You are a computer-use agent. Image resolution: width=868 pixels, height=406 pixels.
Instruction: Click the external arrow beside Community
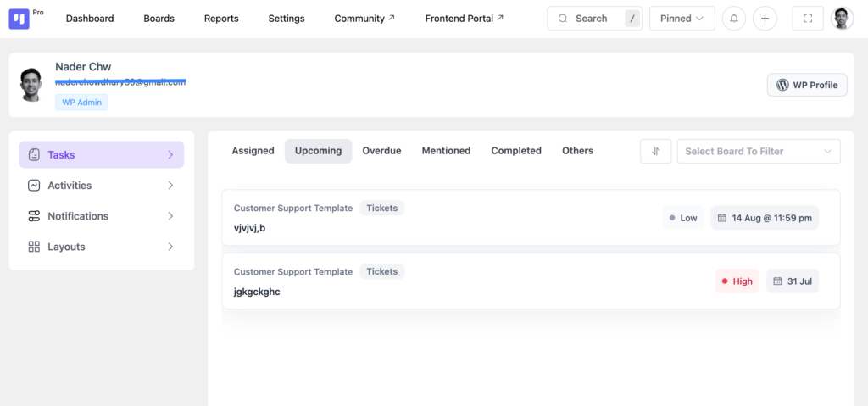[392, 18]
